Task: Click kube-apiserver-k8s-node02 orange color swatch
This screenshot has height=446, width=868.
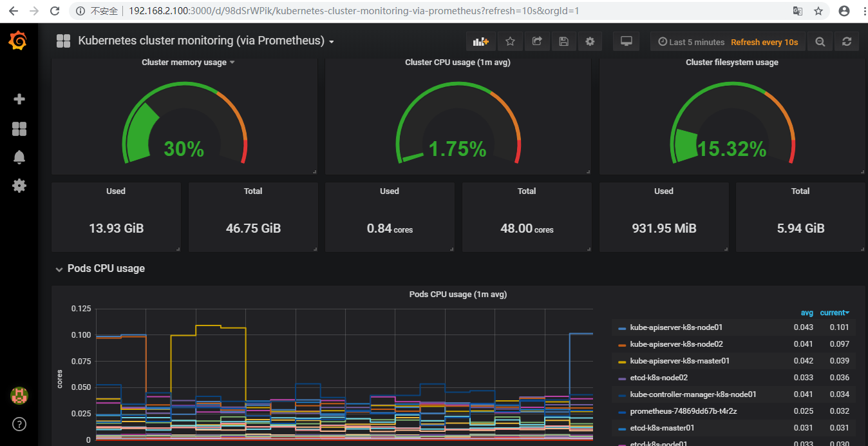Action: pyautogui.click(x=622, y=345)
